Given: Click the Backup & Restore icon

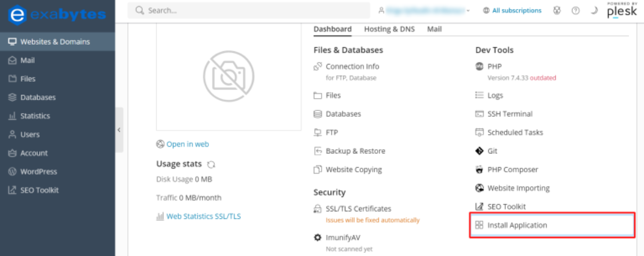Looking at the screenshot, I should tap(318, 151).
